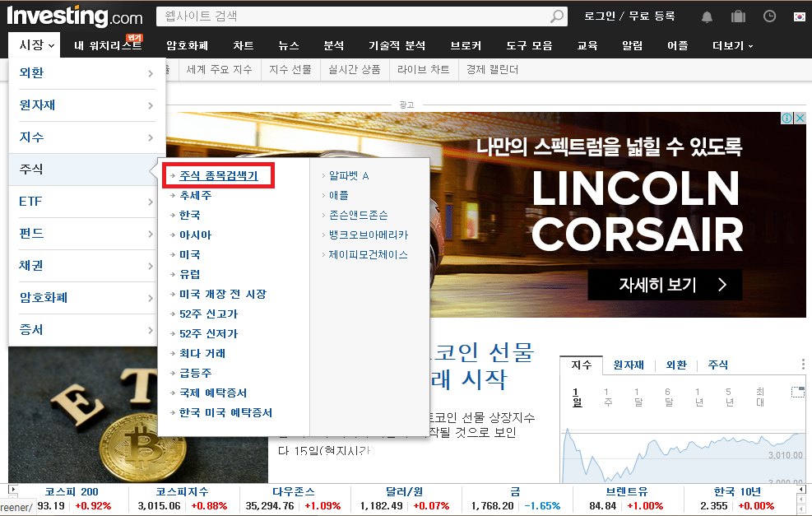The image size is (812, 516).
Task: Select 주식 in the market menu
Action: tap(83, 170)
